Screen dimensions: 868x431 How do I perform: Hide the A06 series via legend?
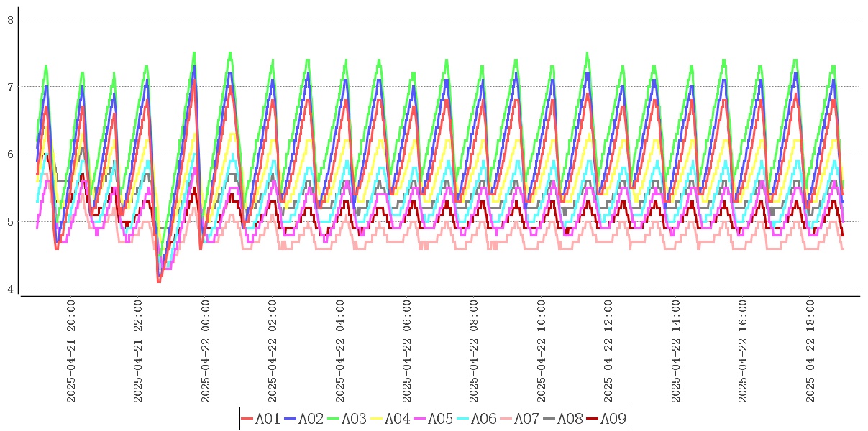(x=476, y=419)
